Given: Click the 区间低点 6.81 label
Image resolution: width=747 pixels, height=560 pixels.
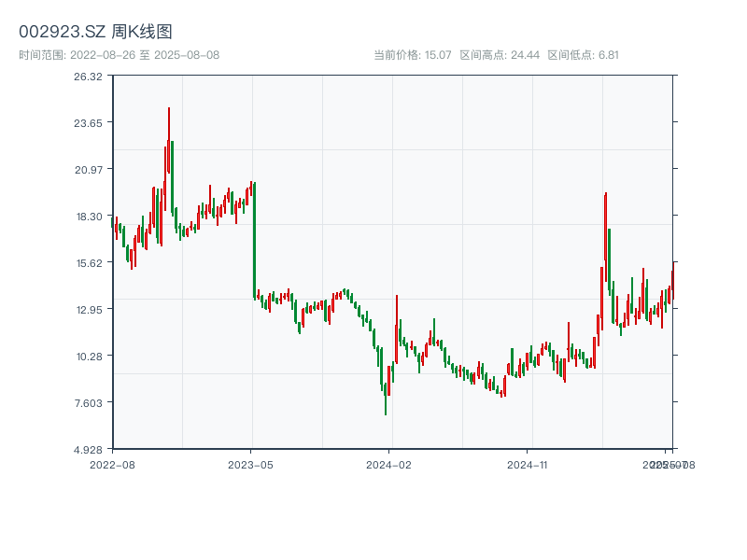Looking at the screenshot, I should [583, 55].
